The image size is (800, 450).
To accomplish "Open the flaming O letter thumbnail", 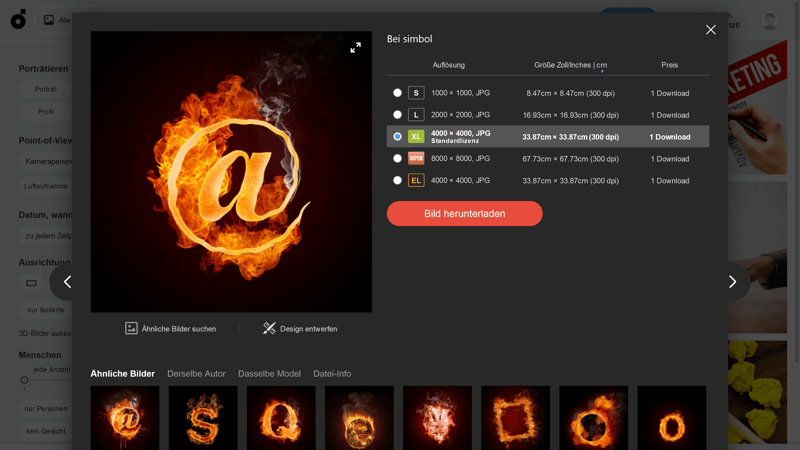I will click(x=671, y=418).
